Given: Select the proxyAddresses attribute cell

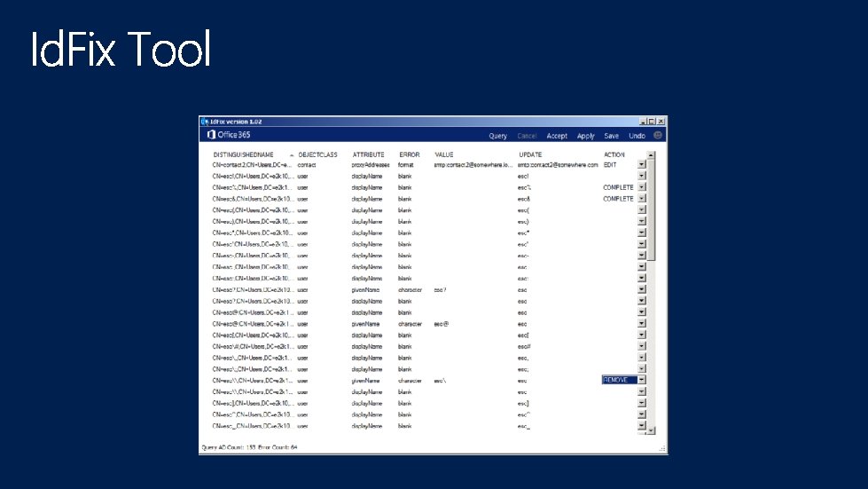Looking at the screenshot, I should [371, 164].
